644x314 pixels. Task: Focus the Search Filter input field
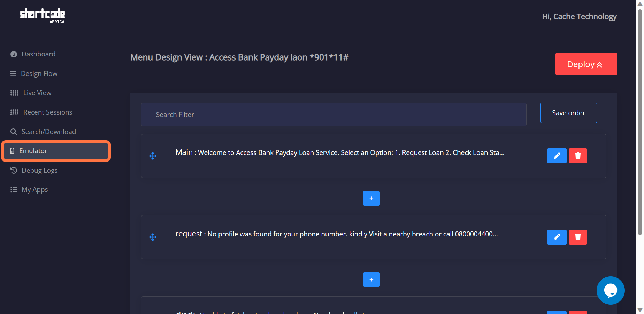click(333, 115)
